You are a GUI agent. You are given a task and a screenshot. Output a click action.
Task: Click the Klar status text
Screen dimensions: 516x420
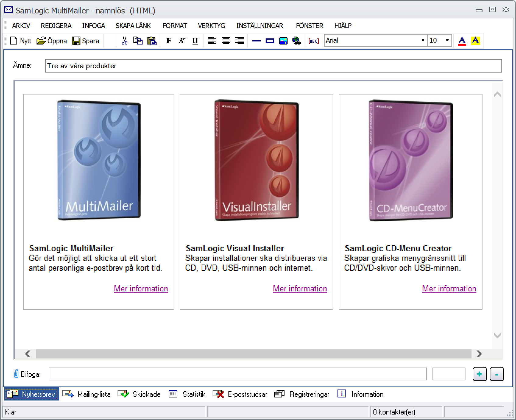point(11,412)
